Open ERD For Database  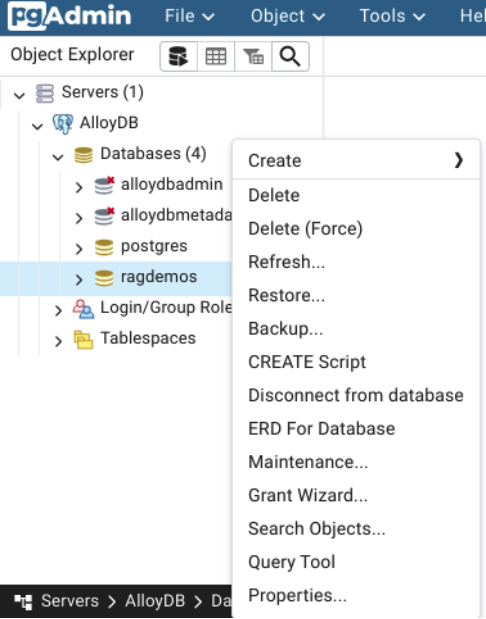pyautogui.click(x=356, y=429)
